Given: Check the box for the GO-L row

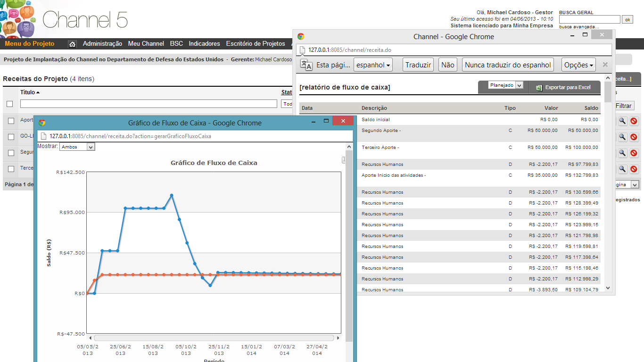Looking at the screenshot, I should pos(11,137).
